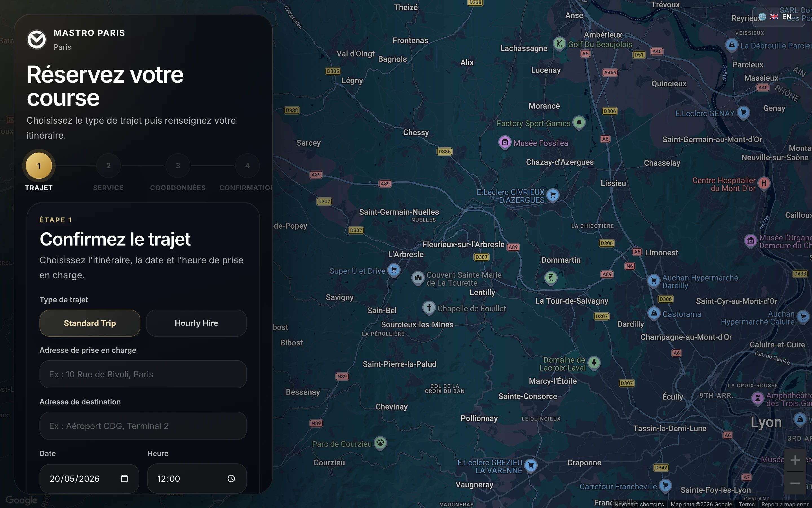812x508 pixels.
Task: Click the Castorama marker
Action: (x=654, y=314)
